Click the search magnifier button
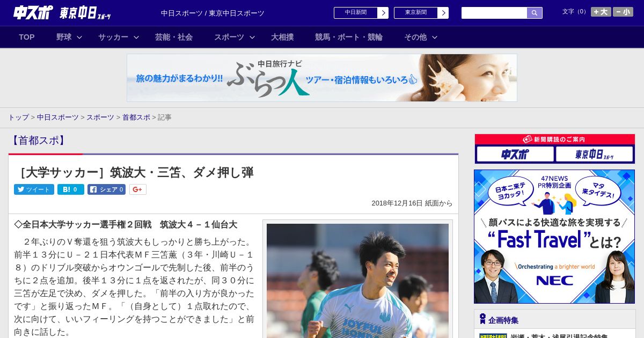The width and height of the screenshot is (644, 338). tap(535, 13)
